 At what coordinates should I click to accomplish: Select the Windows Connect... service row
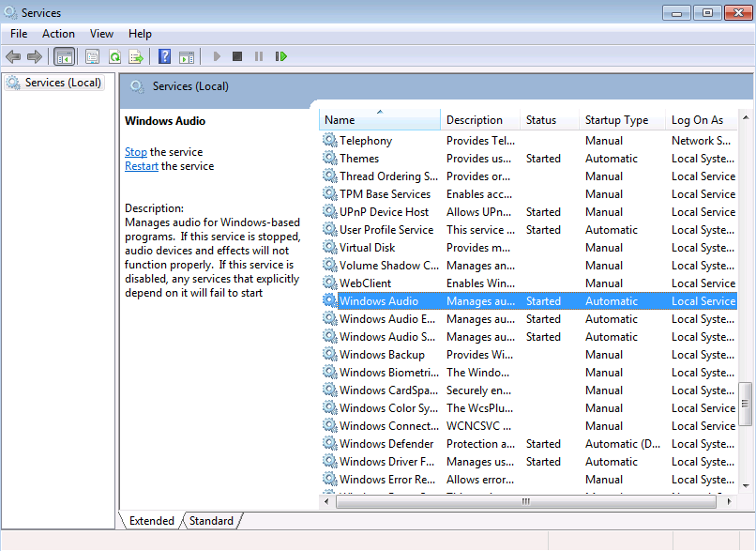(529, 426)
